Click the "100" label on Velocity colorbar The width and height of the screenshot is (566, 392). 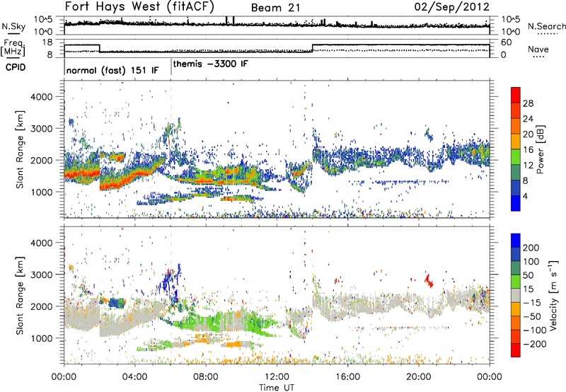coord(531,262)
